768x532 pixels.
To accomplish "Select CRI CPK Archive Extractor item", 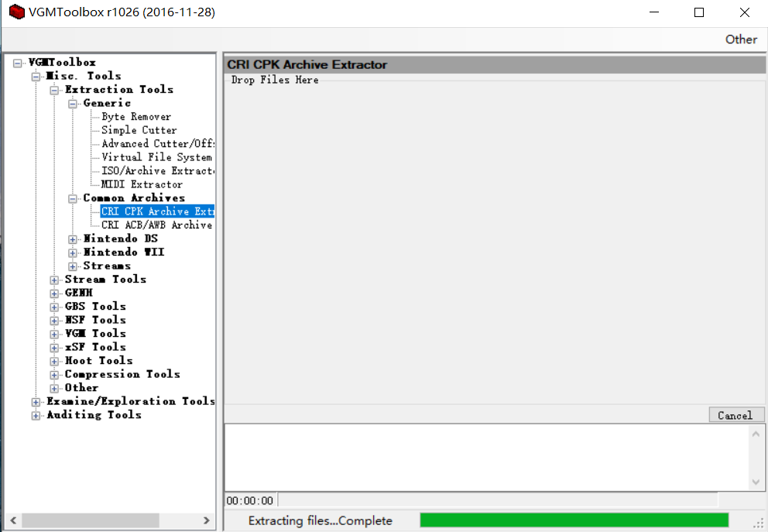I will pyautogui.click(x=158, y=211).
